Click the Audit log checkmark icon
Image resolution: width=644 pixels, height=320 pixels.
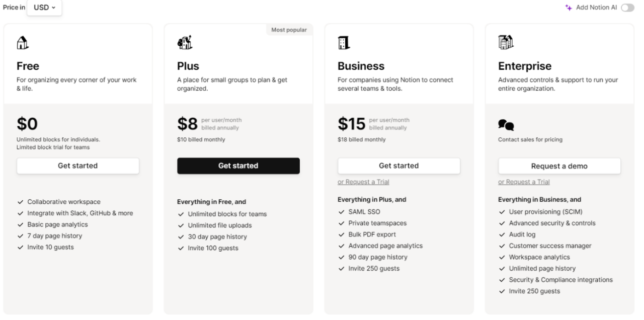pos(502,234)
